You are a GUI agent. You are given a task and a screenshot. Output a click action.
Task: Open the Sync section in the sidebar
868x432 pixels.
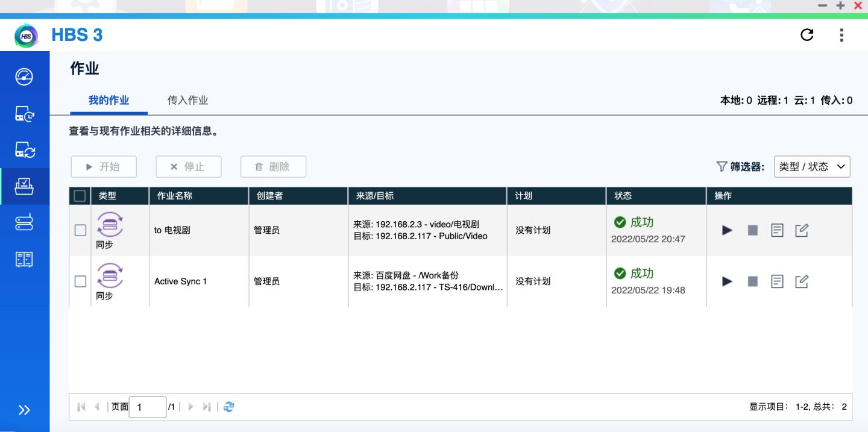click(x=24, y=151)
